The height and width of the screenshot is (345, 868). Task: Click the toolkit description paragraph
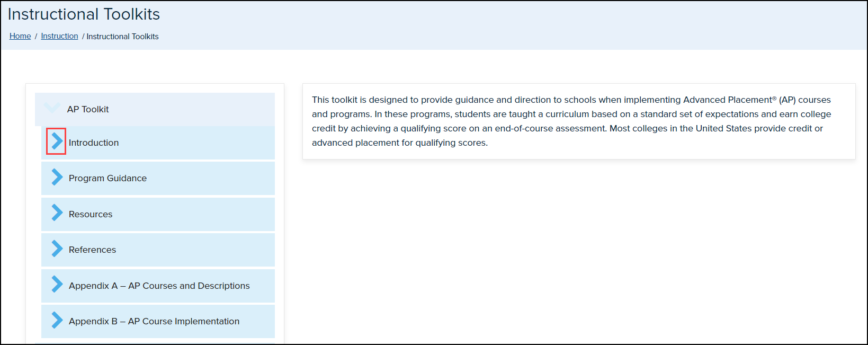(571, 121)
